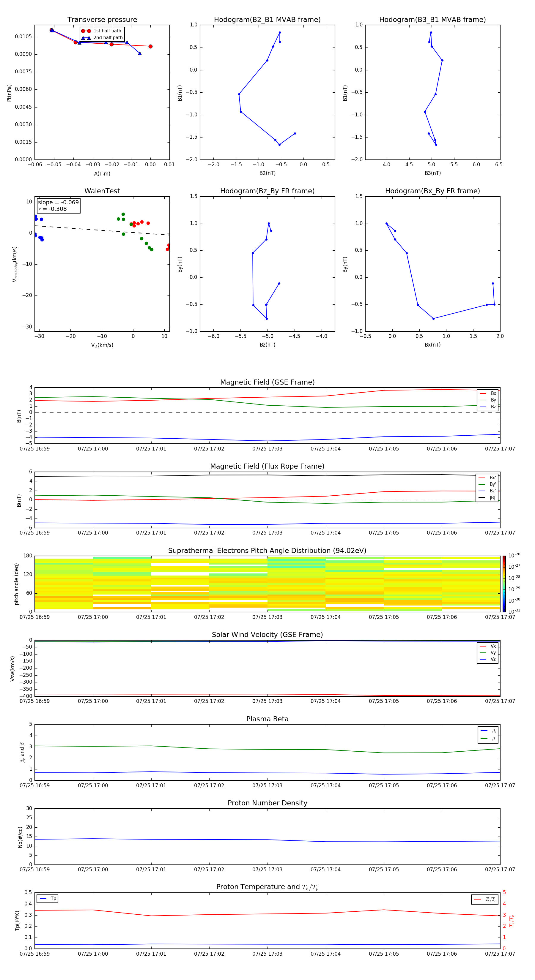Click the "Tp(10⁶K)" axis label
This screenshot has height=980, width=535.
point(17,921)
